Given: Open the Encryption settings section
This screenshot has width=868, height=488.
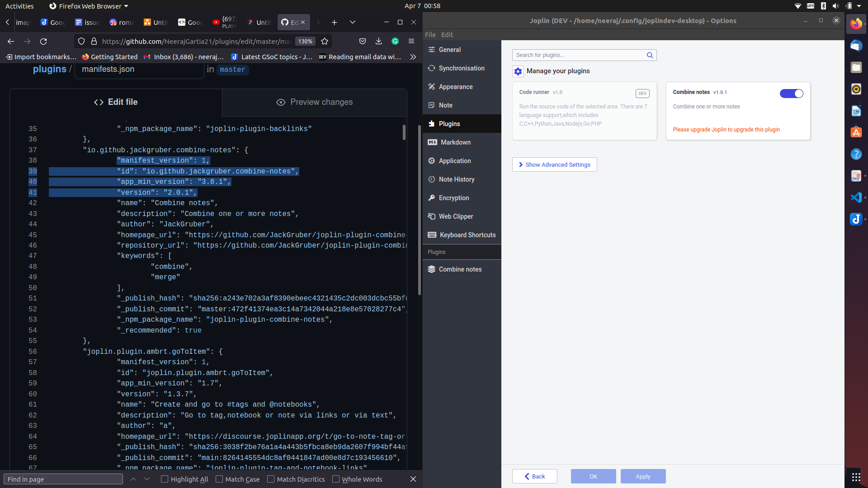Looking at the screenshot, I should click(453, 198).
